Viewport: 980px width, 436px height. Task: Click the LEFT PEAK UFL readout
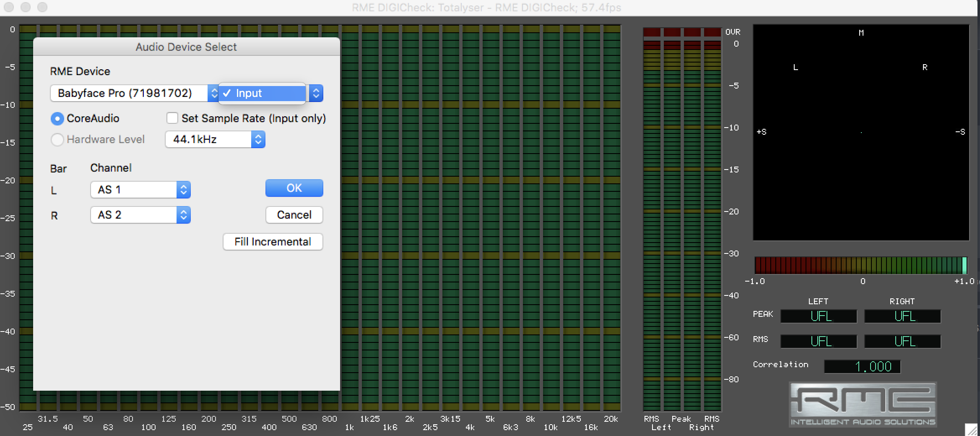[x=819, y=316]
